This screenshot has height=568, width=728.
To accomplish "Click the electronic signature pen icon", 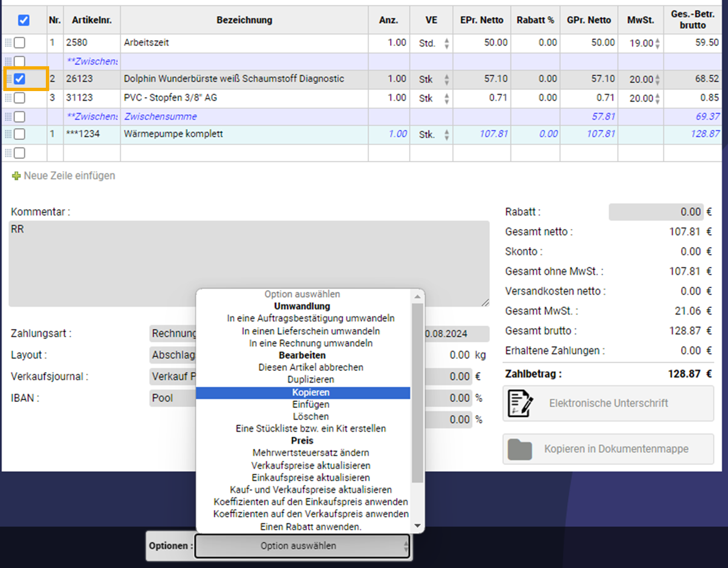I will tap(520, 404).
